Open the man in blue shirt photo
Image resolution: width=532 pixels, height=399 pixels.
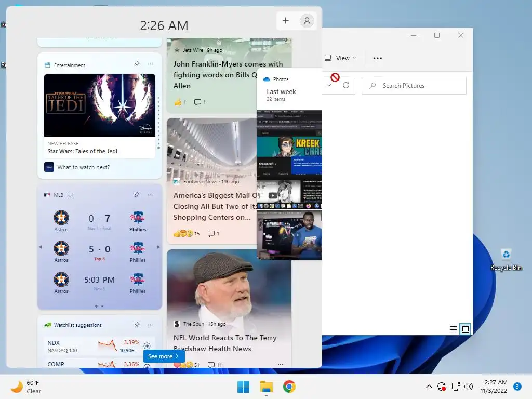[289, 235]
